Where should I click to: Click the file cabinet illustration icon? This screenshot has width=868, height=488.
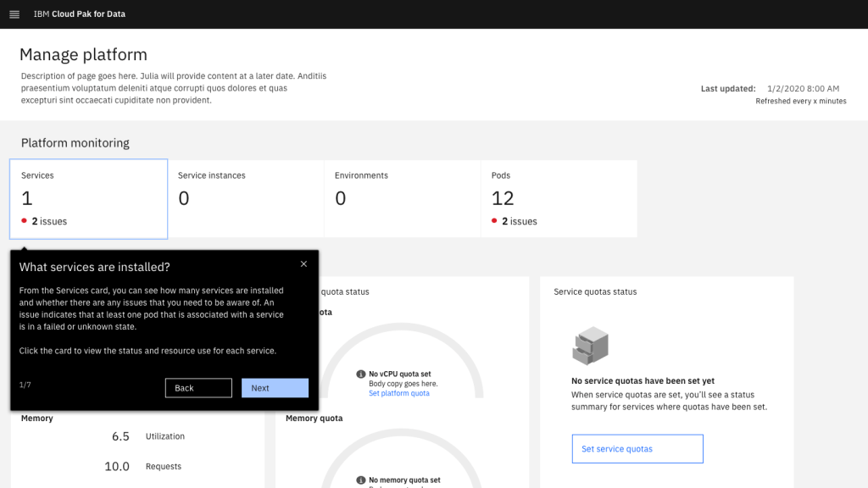590,345
